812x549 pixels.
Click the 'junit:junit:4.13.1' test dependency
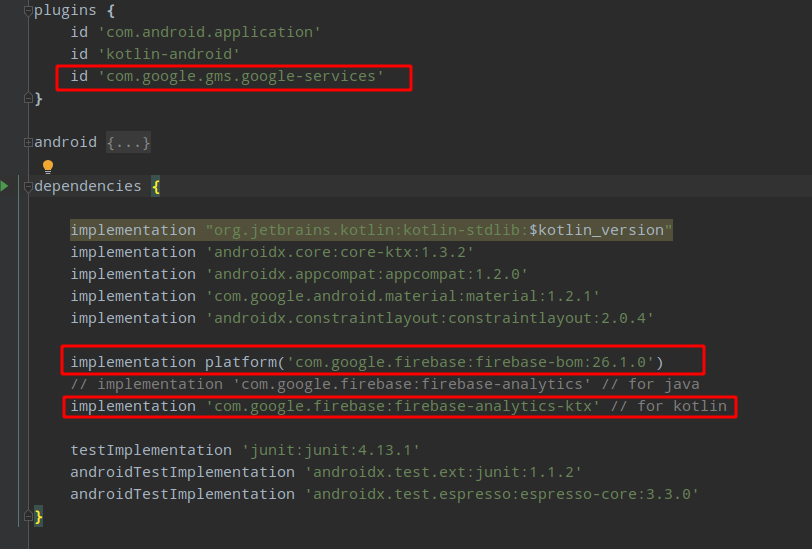coord(331,450)
